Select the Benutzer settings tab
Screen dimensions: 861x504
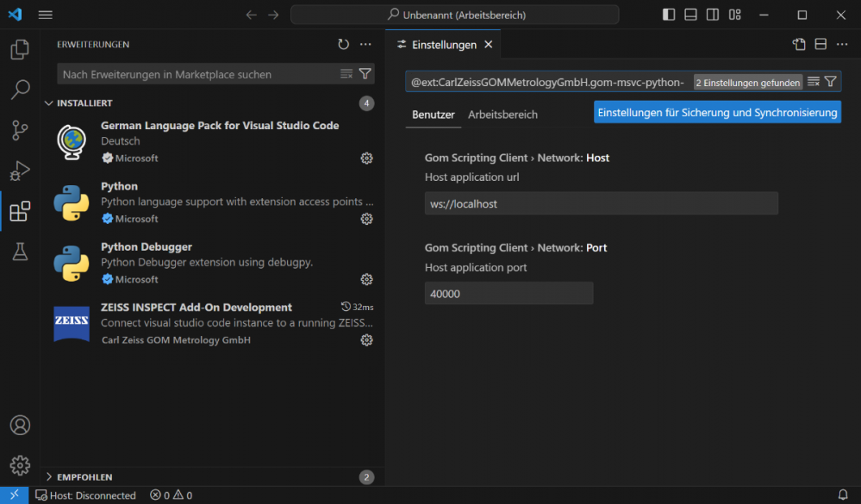tap(434, 115)
